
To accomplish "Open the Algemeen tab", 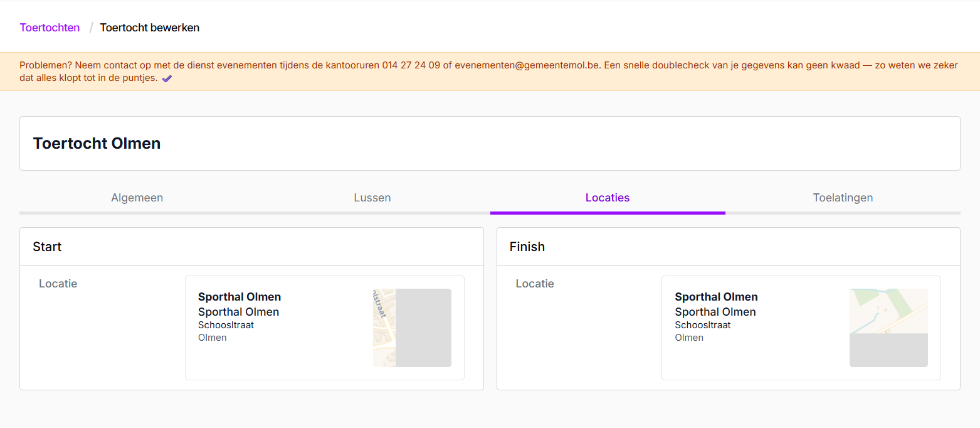I will (x=137, y=198).
